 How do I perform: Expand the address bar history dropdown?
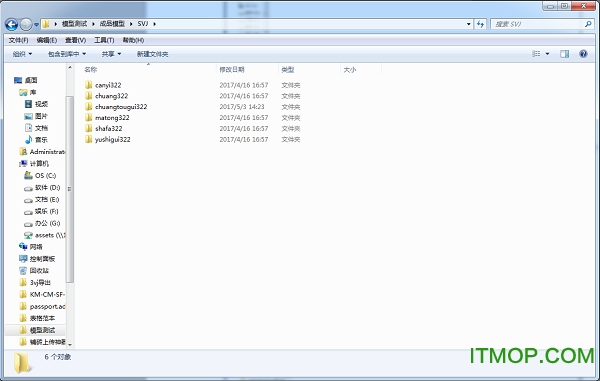[469, 24]
